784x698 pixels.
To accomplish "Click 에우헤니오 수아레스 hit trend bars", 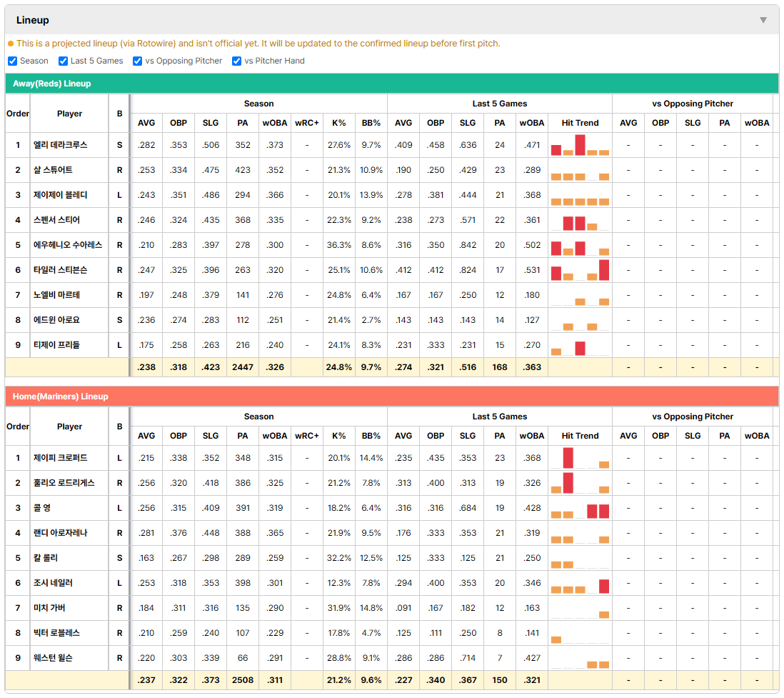I will coord(580,245).
